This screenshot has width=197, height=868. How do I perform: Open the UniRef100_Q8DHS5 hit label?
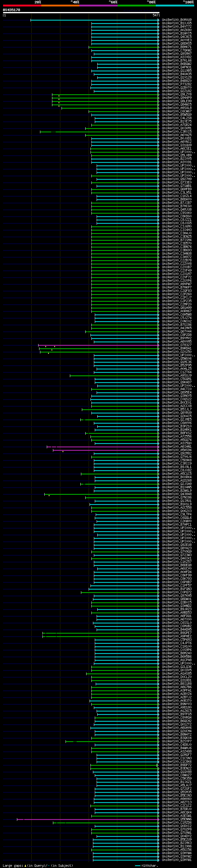pos(177,43)
